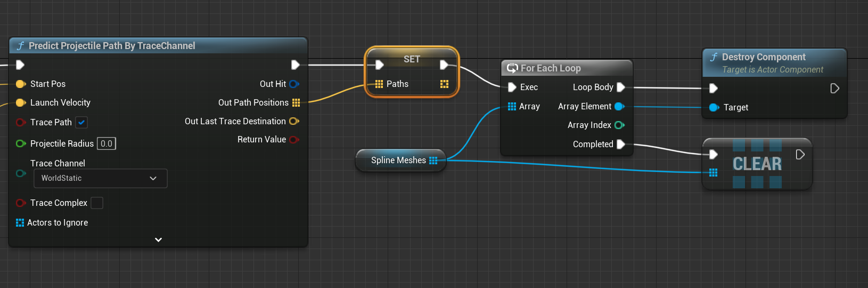Click the CLEAR node array input pin

(x=714, y=172)
